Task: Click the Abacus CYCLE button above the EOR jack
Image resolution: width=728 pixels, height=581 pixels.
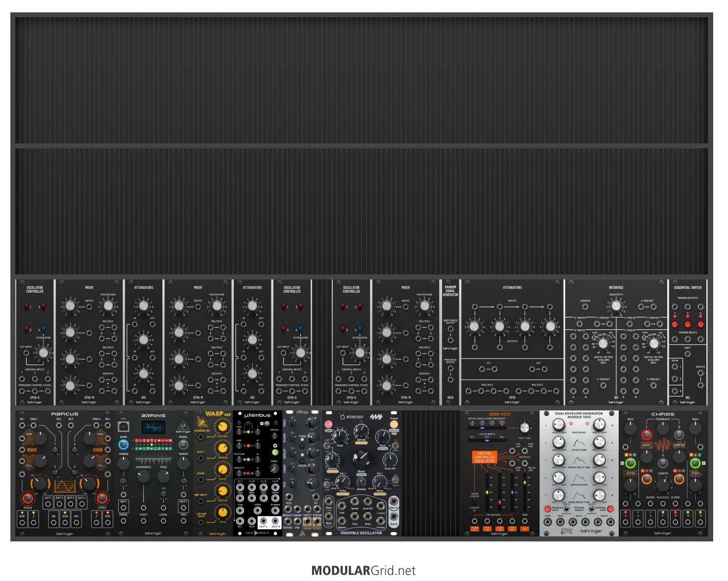Action: tap(28, 498)
